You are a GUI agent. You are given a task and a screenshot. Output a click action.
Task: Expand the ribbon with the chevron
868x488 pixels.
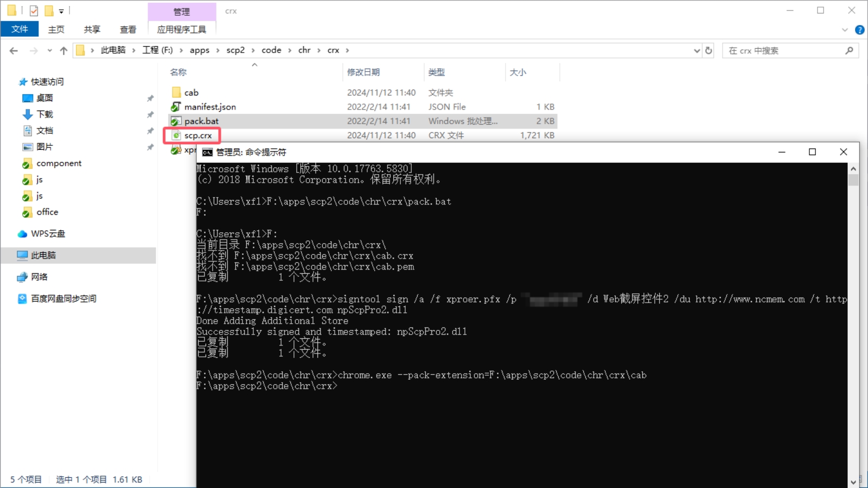845,30
